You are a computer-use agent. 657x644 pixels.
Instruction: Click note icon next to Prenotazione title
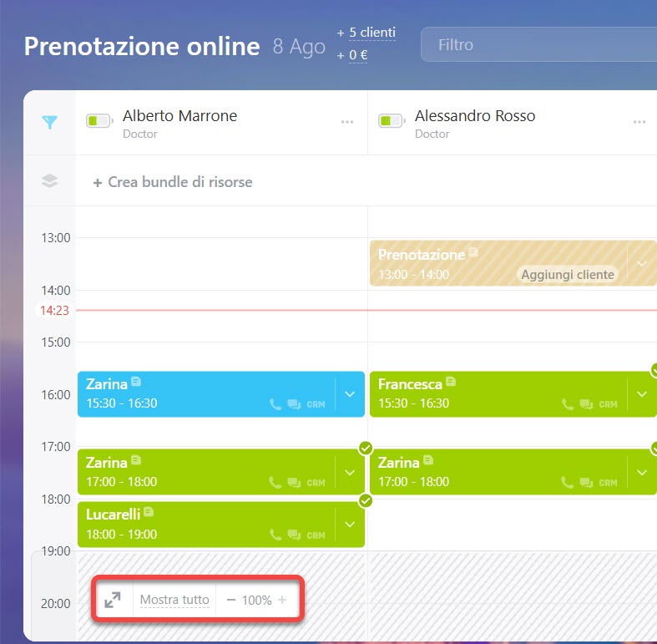pos(473,252)
